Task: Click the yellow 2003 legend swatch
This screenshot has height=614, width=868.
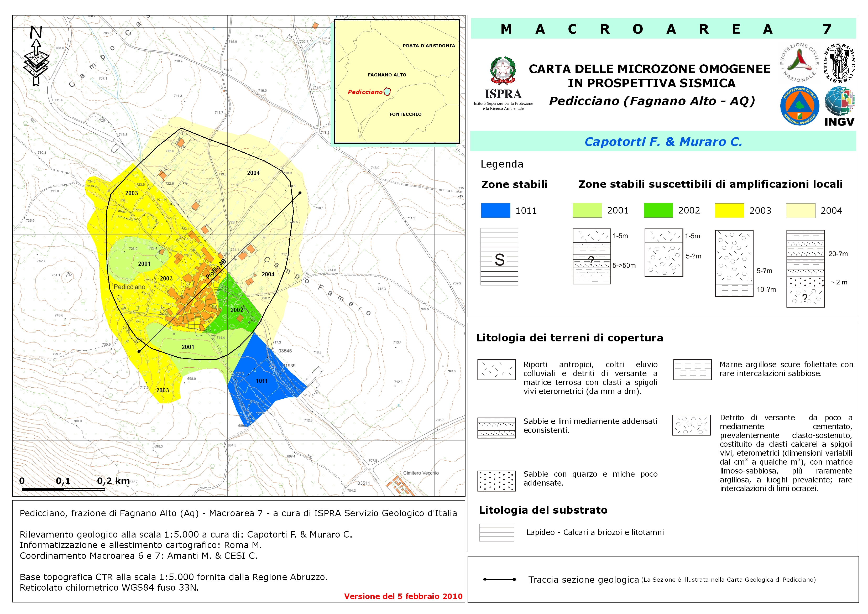Action: click(x=729, y=211)
